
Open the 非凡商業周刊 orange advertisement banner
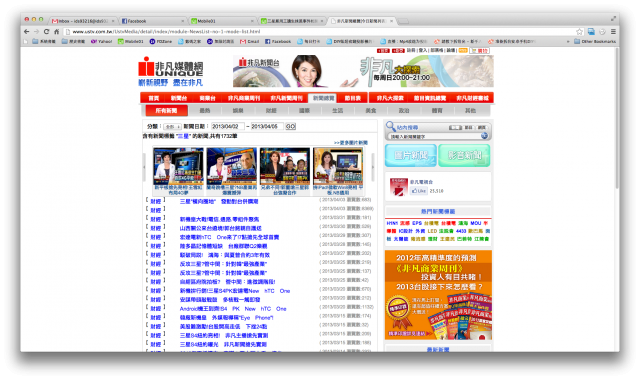[438, 295]
